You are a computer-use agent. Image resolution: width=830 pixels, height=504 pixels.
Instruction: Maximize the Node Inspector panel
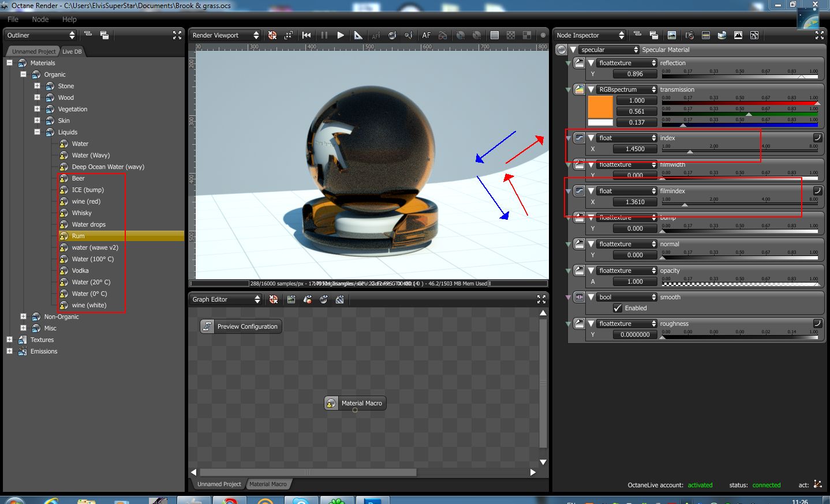click(x=820, y=35)
